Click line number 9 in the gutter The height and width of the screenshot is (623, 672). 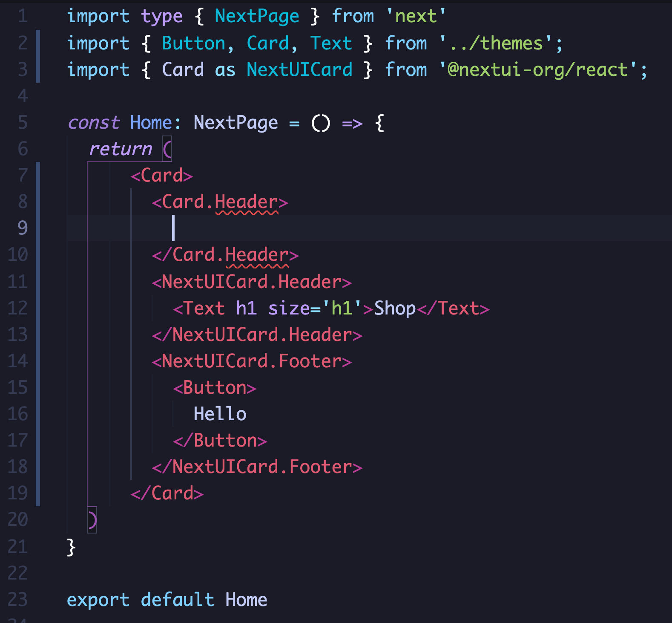23,228
